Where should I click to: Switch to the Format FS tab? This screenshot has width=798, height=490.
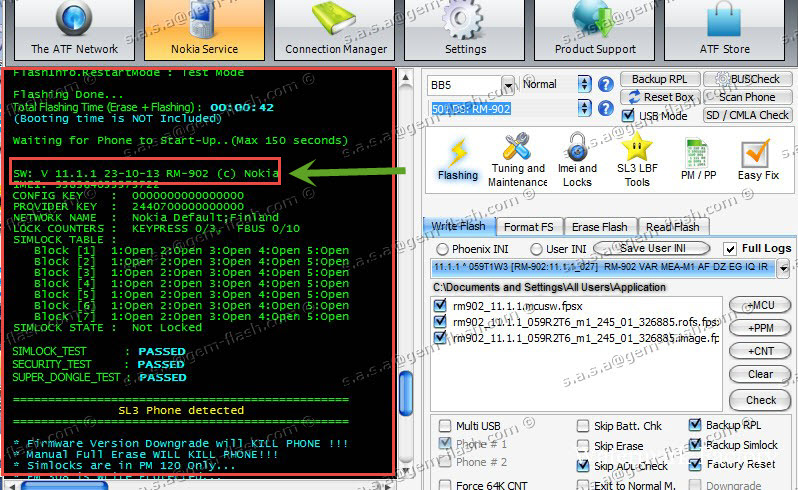pyautogui.click(x=529, y=226)
